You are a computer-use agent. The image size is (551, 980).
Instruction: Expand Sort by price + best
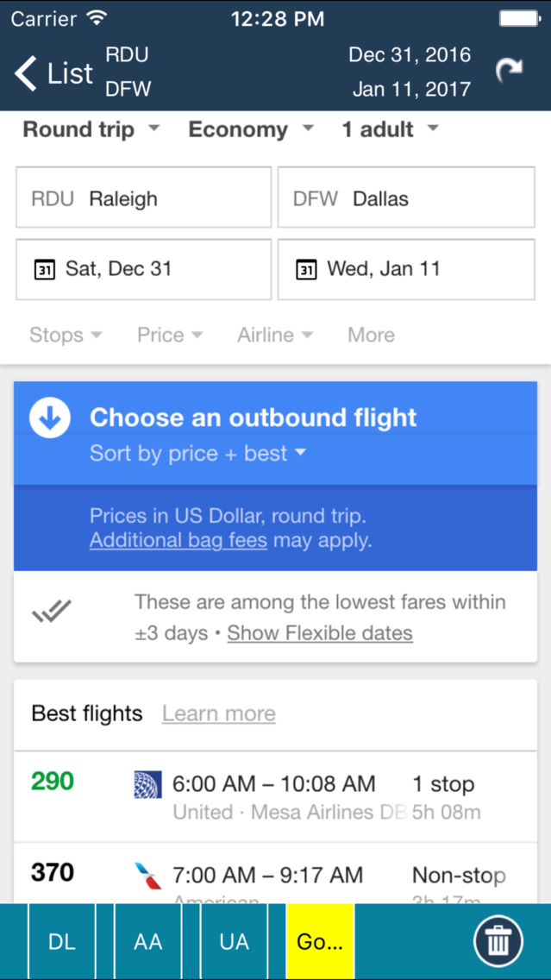pos(197,454)
